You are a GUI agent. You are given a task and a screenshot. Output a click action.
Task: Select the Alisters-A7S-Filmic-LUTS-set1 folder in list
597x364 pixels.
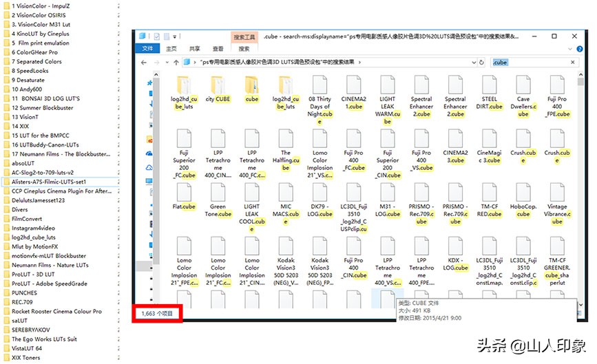(61, 182)
